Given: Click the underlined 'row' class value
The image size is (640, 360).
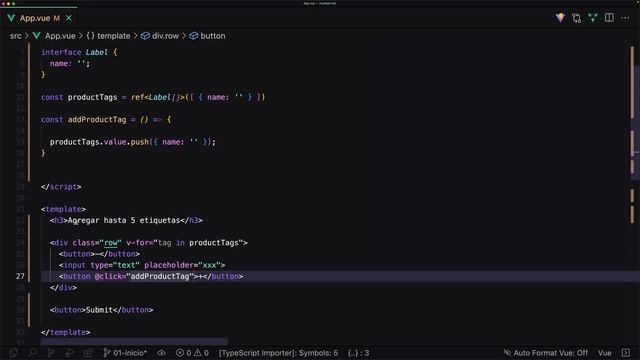Looking at the screenshot, I should tap(110, 243).
